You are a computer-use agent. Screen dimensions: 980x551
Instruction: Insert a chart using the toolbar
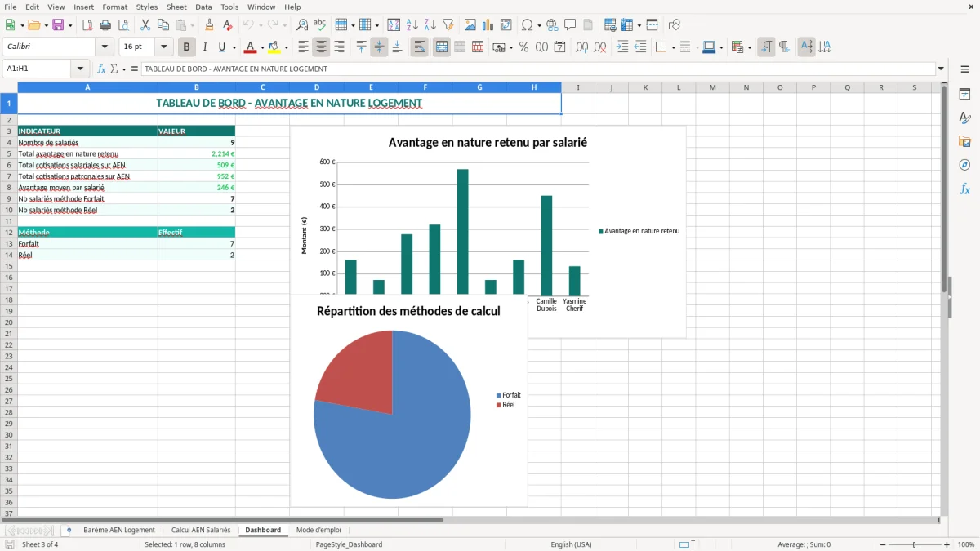click(488, 25)
